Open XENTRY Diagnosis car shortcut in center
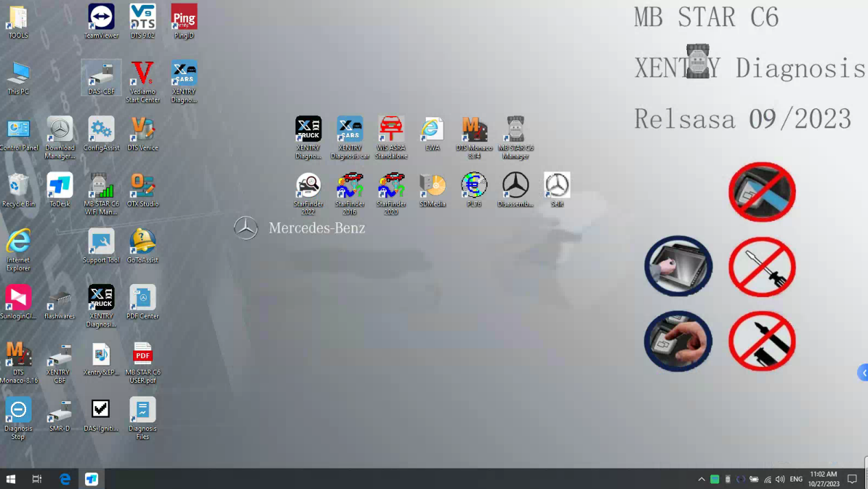Image resolution: width=868 pixels, height=489 pixels. coord(350,130)
